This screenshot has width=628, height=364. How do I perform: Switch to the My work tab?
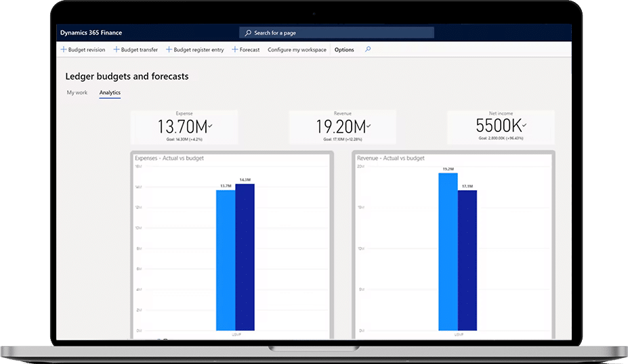(77, 92)
